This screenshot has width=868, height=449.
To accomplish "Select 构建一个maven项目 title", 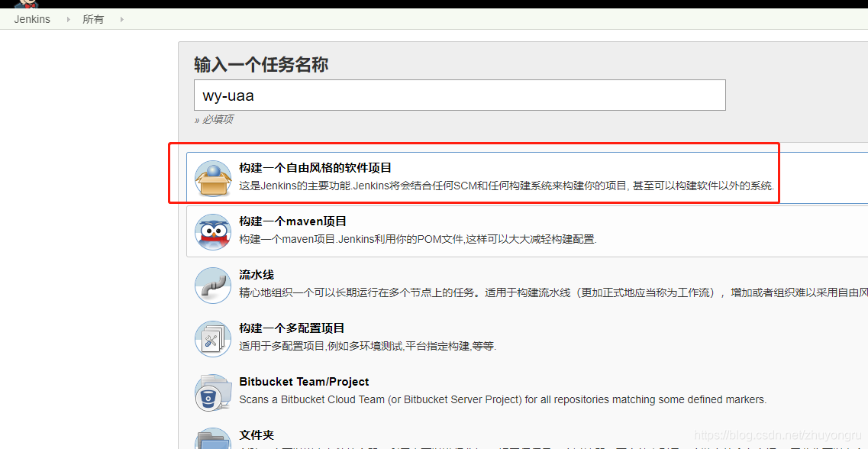I will coord(293,221).
